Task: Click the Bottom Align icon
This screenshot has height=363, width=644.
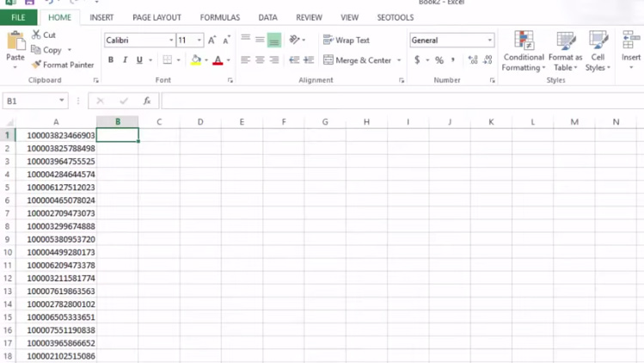Action: [x=274, y=40]
